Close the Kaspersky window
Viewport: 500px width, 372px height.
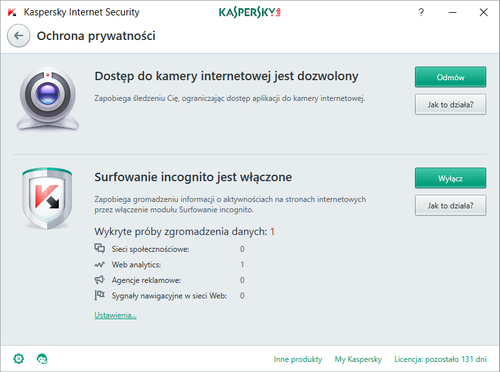pos(484,12)
